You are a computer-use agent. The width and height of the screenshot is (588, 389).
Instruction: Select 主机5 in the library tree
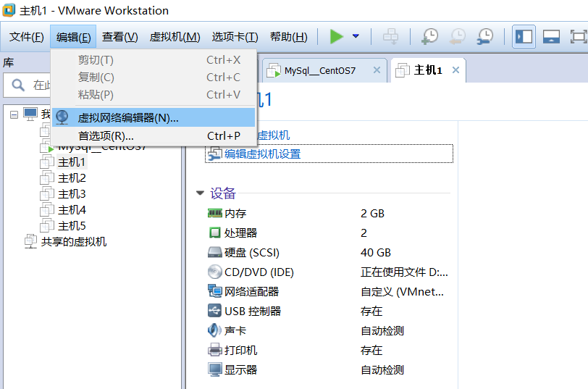pos(72,226)
